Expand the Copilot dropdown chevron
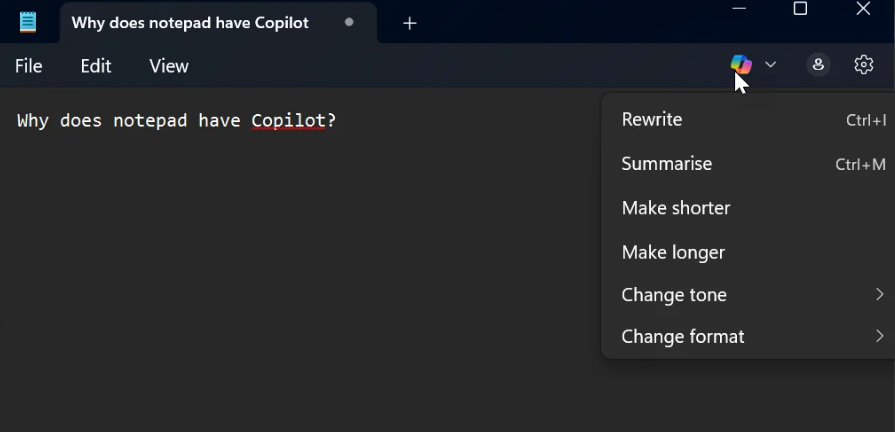 (771, 65)
